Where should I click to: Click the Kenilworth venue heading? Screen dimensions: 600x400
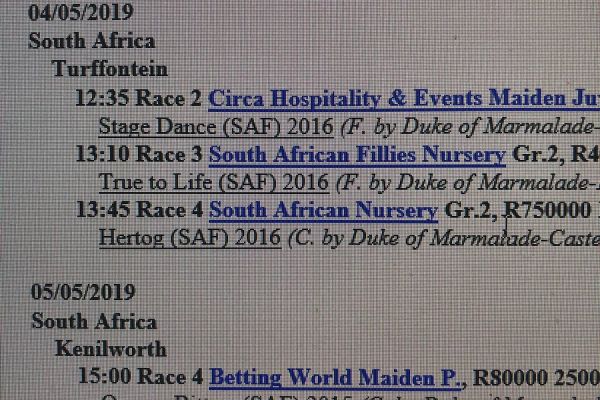point(111,349)
